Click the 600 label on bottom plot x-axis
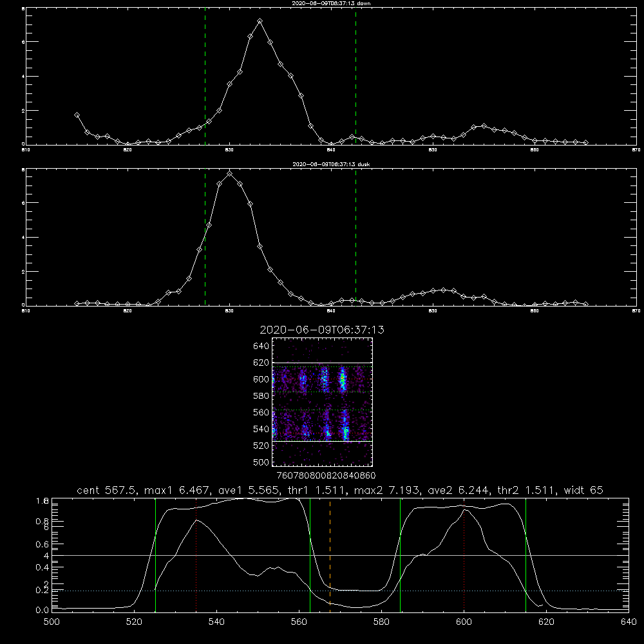The image size is (644, 644). click(x=464, y=622)
